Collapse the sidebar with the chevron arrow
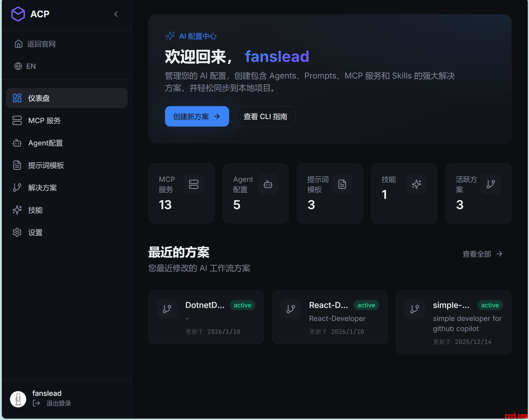 pyautogui.click(x=116, y=14)
